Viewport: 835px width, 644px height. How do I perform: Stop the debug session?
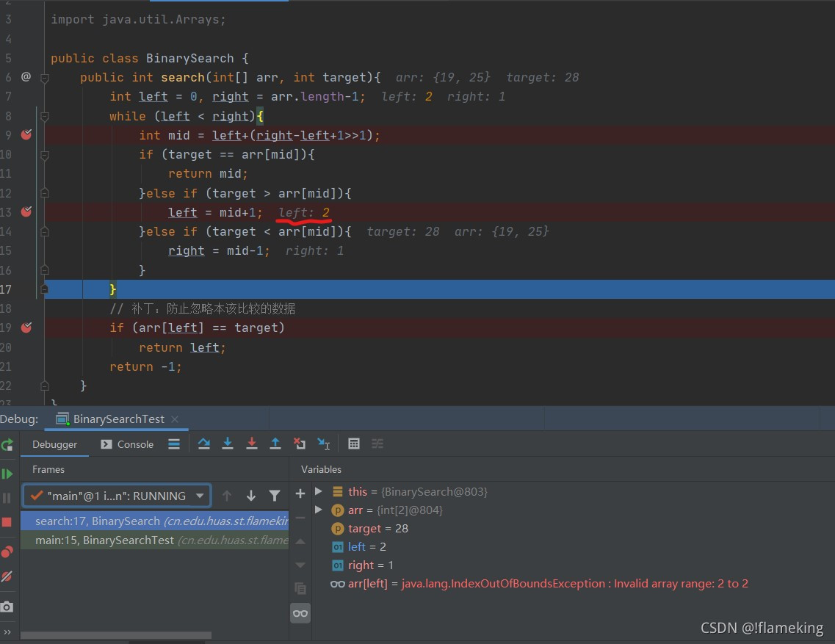click(7, 522)
